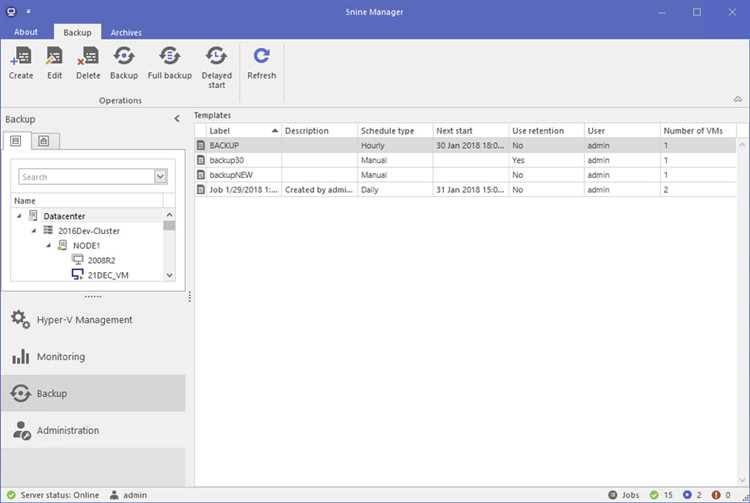Image resolution: width=750 pixels, height=503 pixels.
Task: Select the backup30 template row
Action: (x=465, y=160)
